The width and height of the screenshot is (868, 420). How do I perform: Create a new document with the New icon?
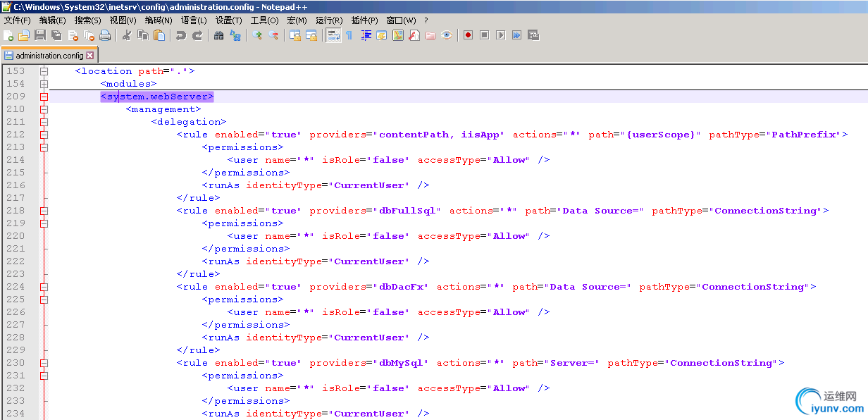click(8, 35)
